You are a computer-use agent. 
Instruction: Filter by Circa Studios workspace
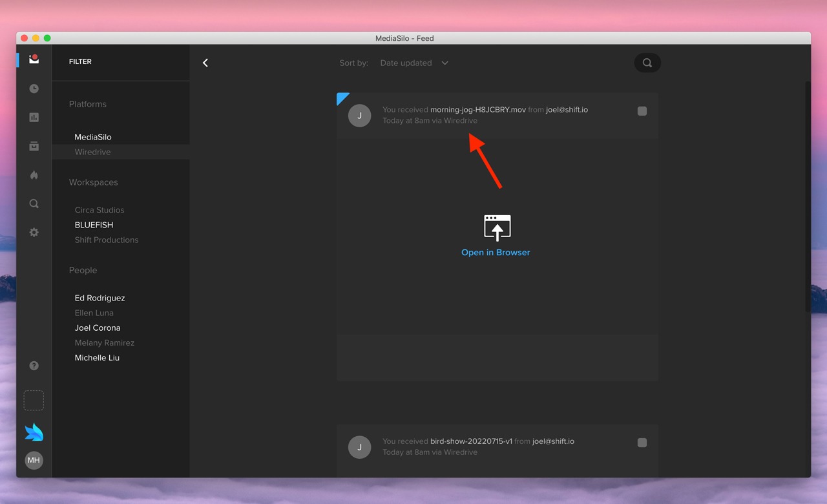point(99,210)
